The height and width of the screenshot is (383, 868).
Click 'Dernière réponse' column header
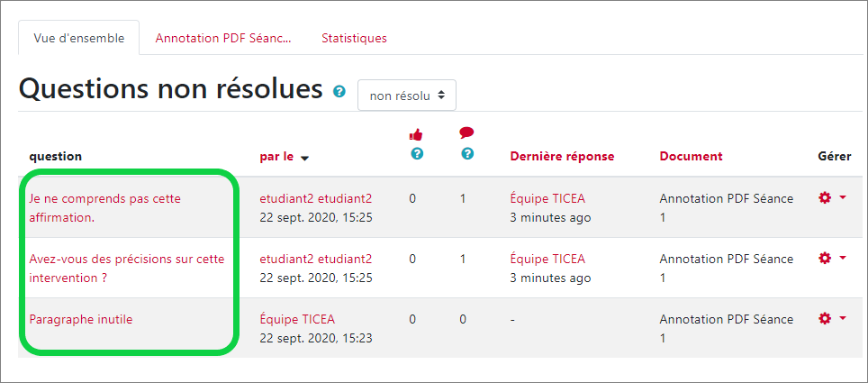tap(562, 157)
